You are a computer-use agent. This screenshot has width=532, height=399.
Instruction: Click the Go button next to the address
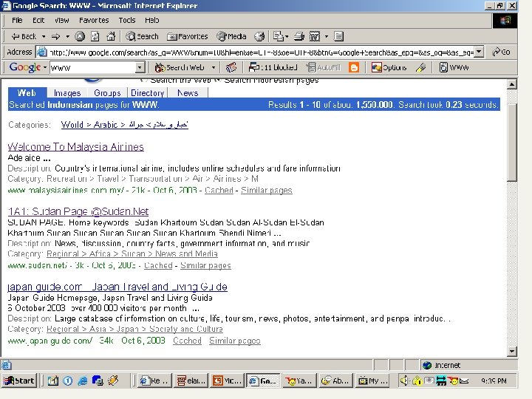click(x=501, y=52)
